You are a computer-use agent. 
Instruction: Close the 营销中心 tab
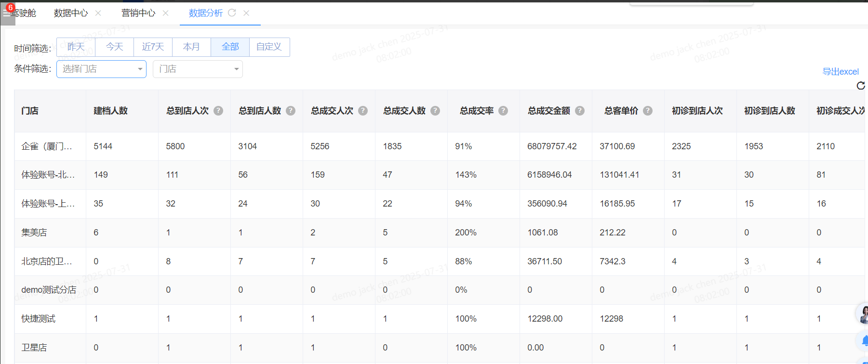[166, 13]
